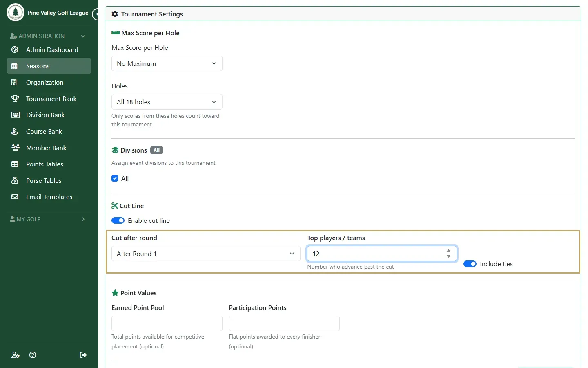Click the Pine Valley Golf League logo
This screenshot has width=588, height=368.
[16, 13]
